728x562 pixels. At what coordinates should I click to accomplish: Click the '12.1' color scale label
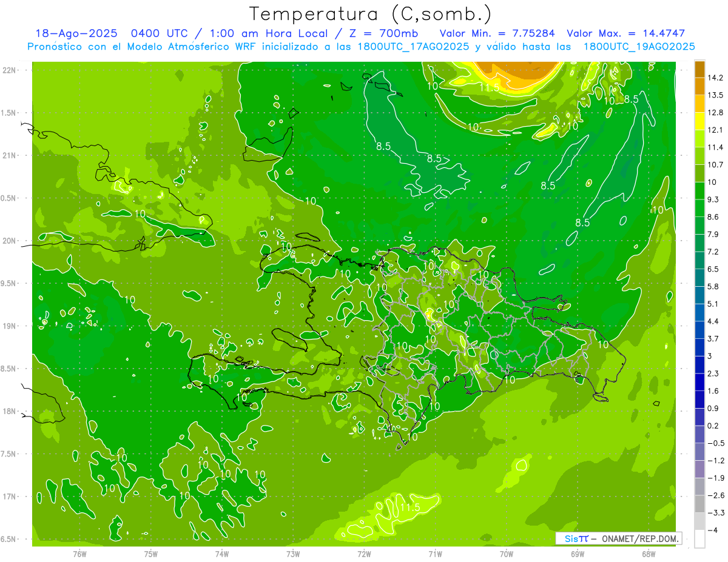point(716,130)
